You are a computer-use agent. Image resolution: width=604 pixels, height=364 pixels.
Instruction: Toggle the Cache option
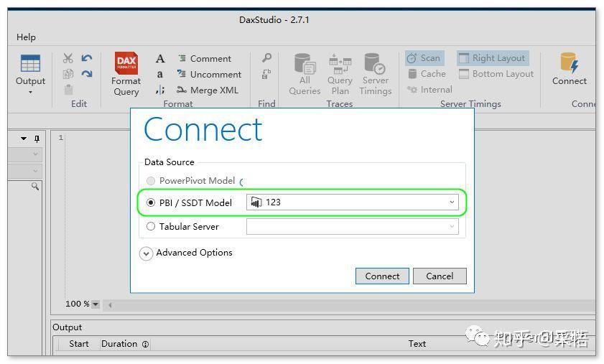point(427,73)
